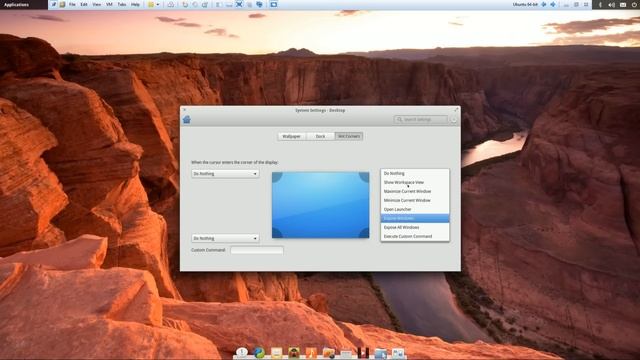Image resolution: width=640 pixels, height=360 pixels.
Task: Click the Ubuntu 64-bit VM tab label
Action: (525, 4)
